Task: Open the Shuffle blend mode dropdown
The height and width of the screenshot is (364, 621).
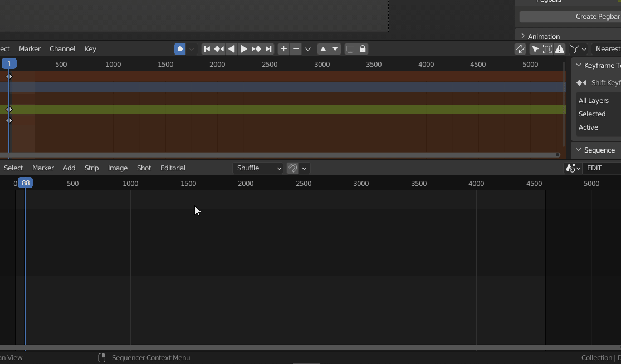Action: pos(258,168)
